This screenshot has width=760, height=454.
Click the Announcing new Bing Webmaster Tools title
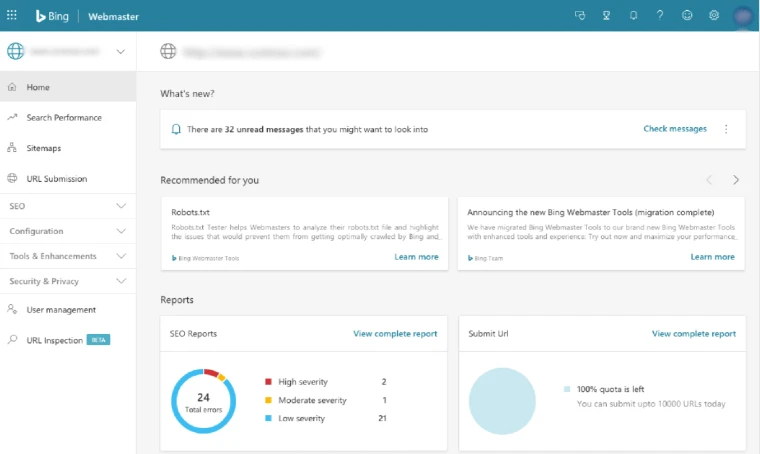click(x=590, y=212)
